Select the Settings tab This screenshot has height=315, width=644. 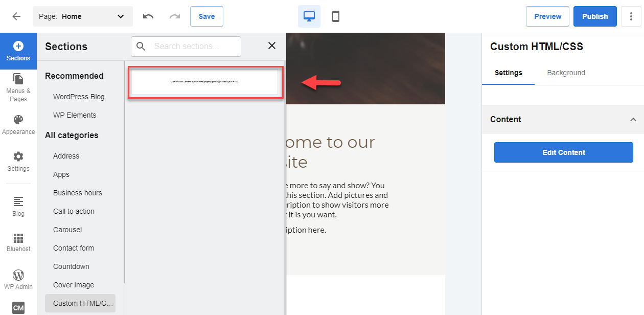click(508, 73)
